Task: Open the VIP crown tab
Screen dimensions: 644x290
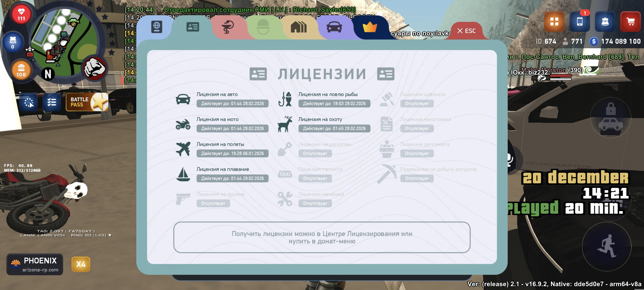Action: point(370,27)
